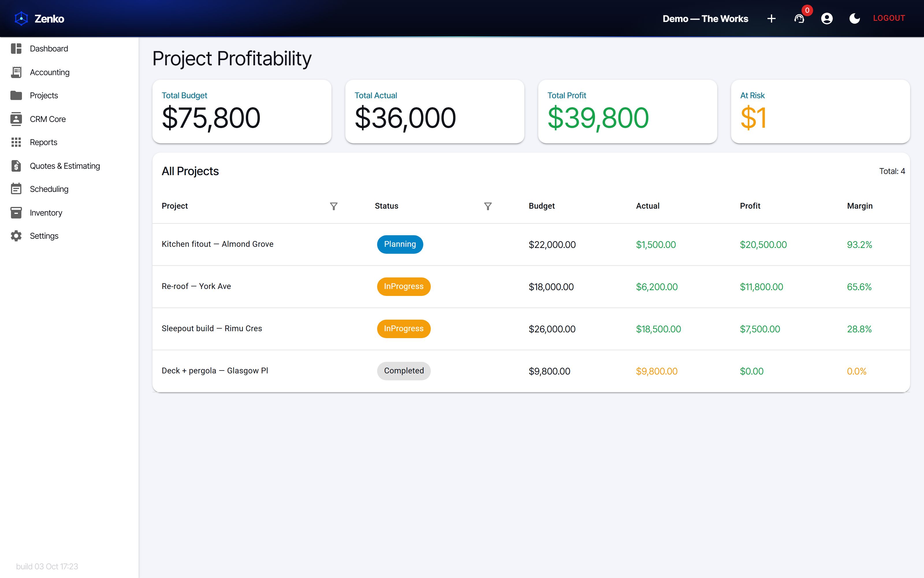Sort by Budget column header
Screen dimensions: 924x578
pyautogui.click(x=541, y=206)
